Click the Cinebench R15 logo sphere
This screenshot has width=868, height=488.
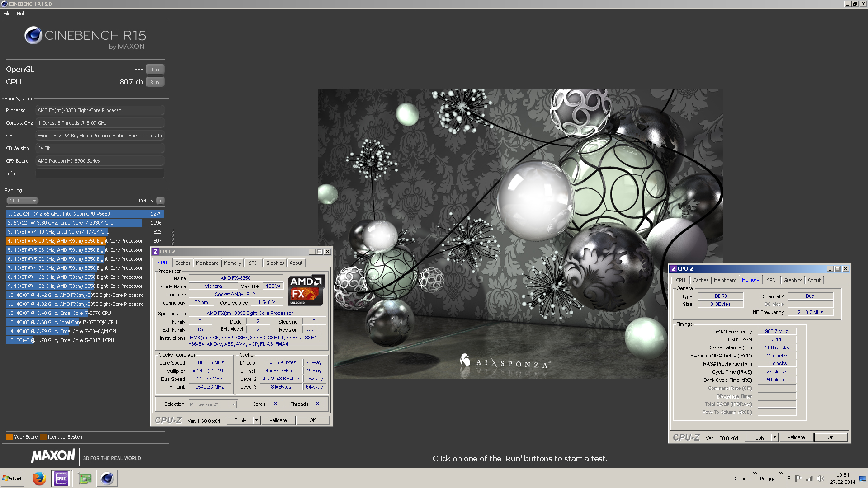(x=33, y=35)
